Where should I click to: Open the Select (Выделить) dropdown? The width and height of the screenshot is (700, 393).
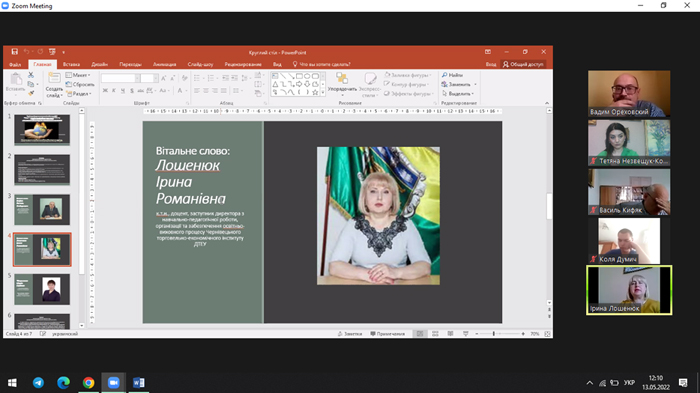[458, 94]
